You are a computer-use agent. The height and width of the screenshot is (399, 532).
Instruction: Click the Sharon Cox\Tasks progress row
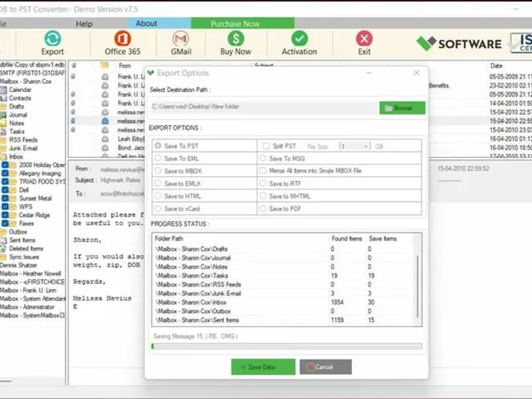click(285, 276)
